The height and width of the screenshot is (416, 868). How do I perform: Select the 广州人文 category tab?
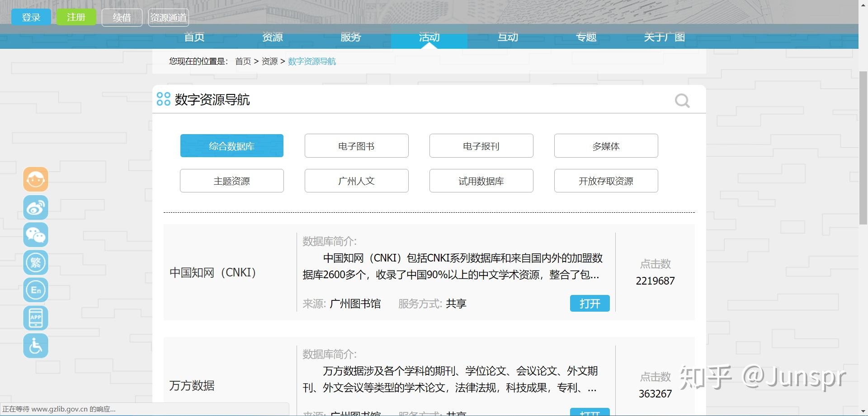pos(357,181)
